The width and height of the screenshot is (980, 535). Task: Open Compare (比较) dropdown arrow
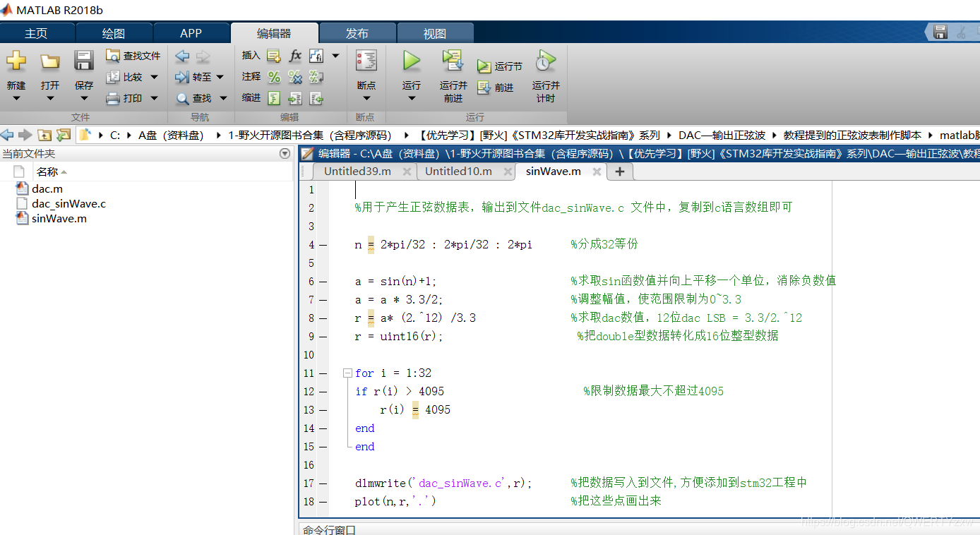pyautogui.click(x=154, y=77)
